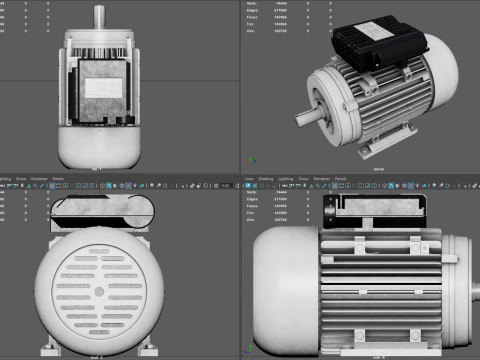This screenshot has width=480, height=360.
Task: Open Show menu in side view panel
Action: coord(303,179)
